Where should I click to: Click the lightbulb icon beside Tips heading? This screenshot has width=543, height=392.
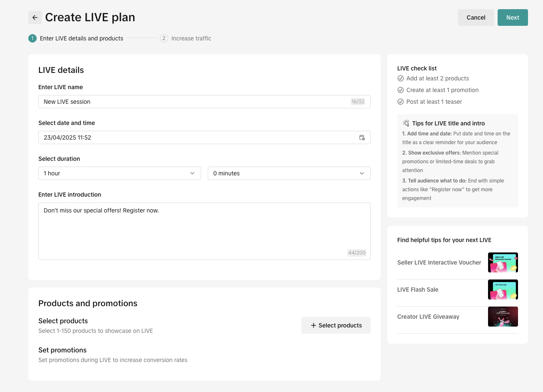[x=406, y=123]
